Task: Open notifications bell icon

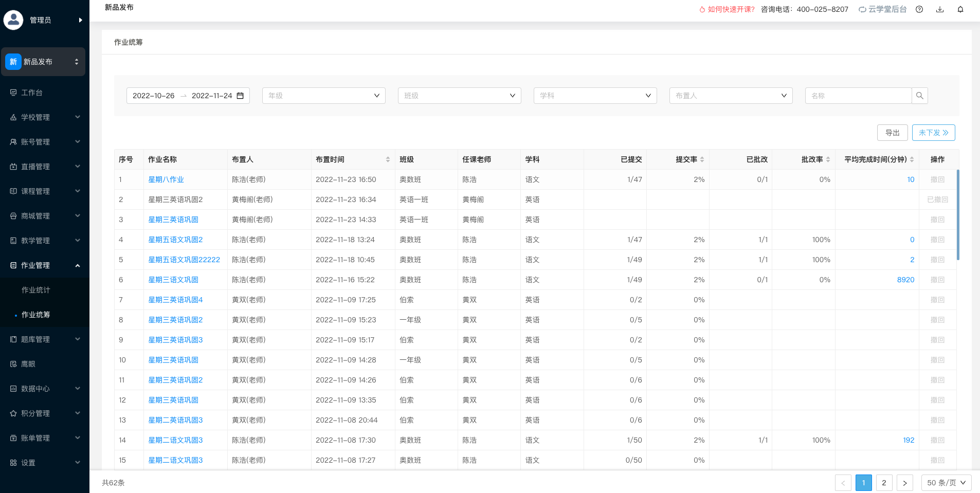Action: (960, 9)
